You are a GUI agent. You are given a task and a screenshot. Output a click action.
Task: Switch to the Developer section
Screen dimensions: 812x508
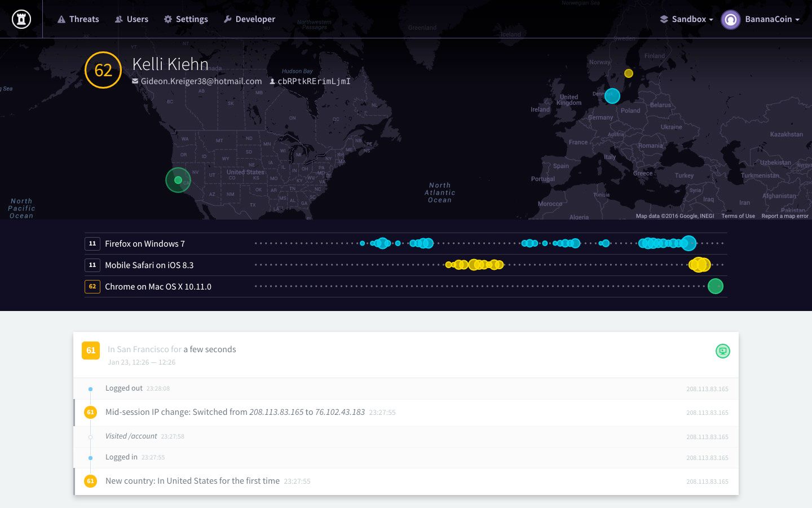(x=250, y=19)
